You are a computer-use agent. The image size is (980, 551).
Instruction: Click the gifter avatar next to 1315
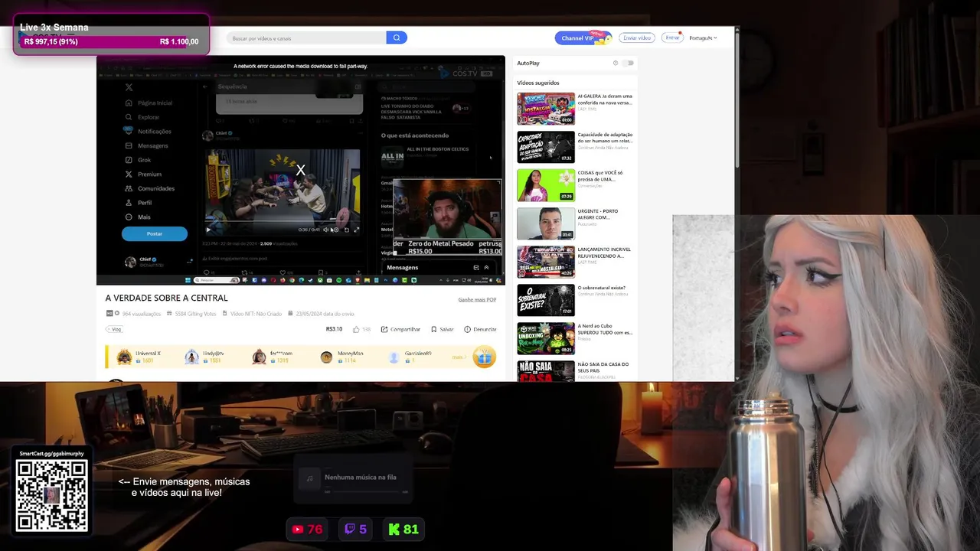(x=259, y=357)
